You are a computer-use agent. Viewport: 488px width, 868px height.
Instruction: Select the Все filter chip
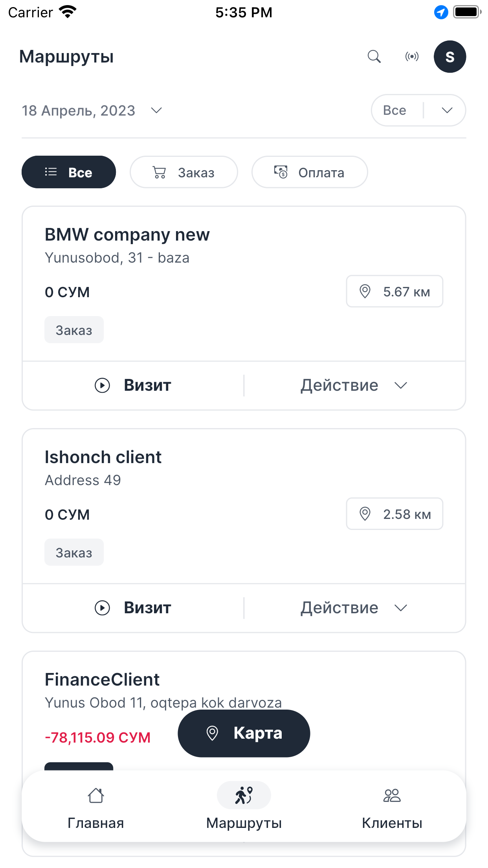69,172
